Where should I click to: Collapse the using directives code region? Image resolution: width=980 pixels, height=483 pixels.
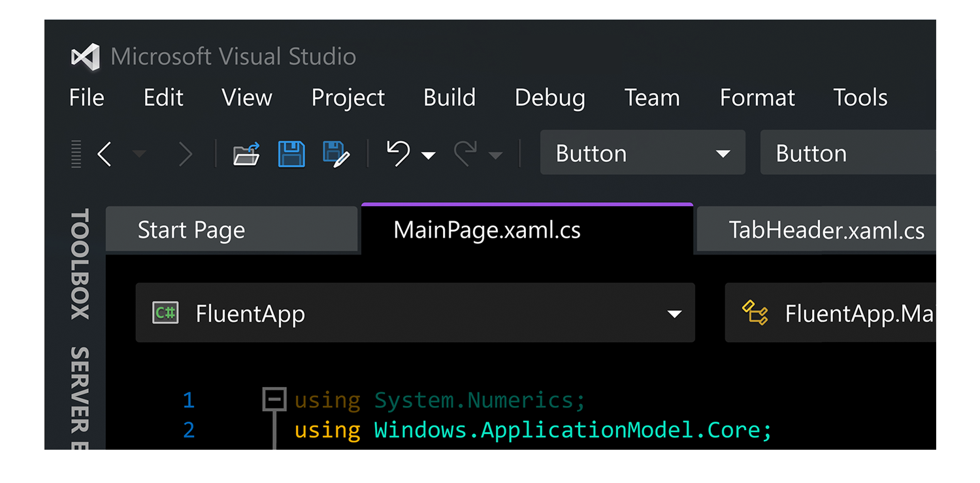(x=274, y=399)
